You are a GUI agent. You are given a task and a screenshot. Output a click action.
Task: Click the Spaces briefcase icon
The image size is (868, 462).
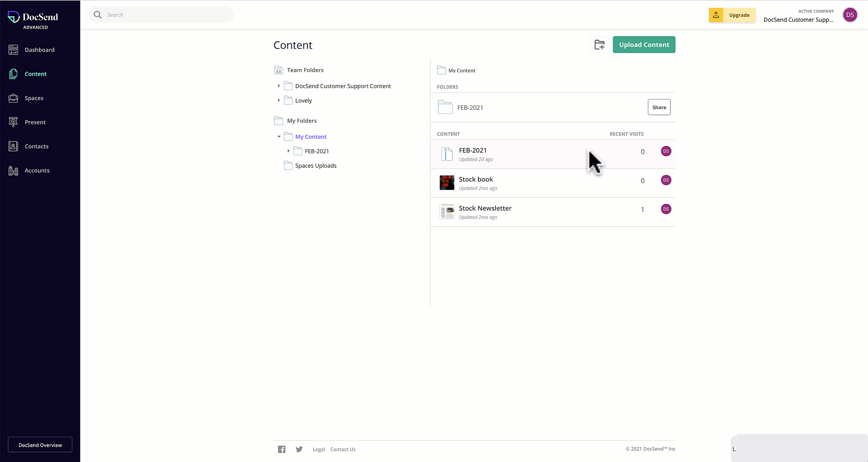click(14, 98)
